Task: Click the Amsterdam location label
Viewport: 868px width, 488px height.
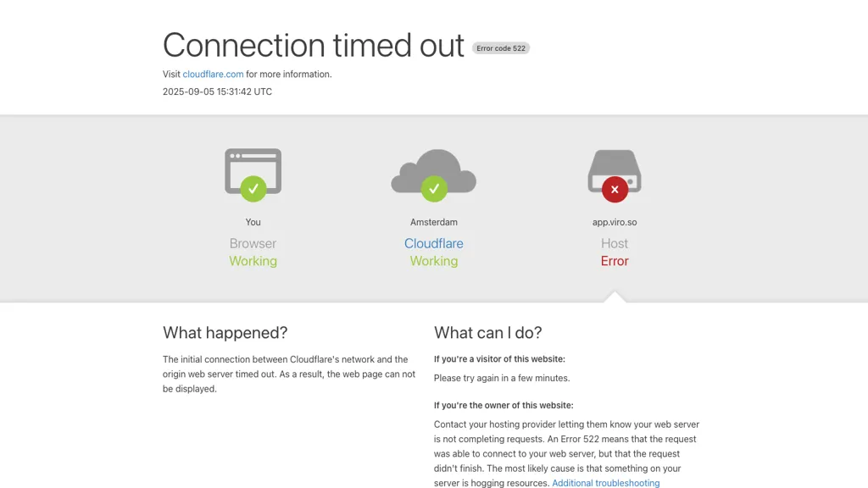Action: click(x=434, y=222)
